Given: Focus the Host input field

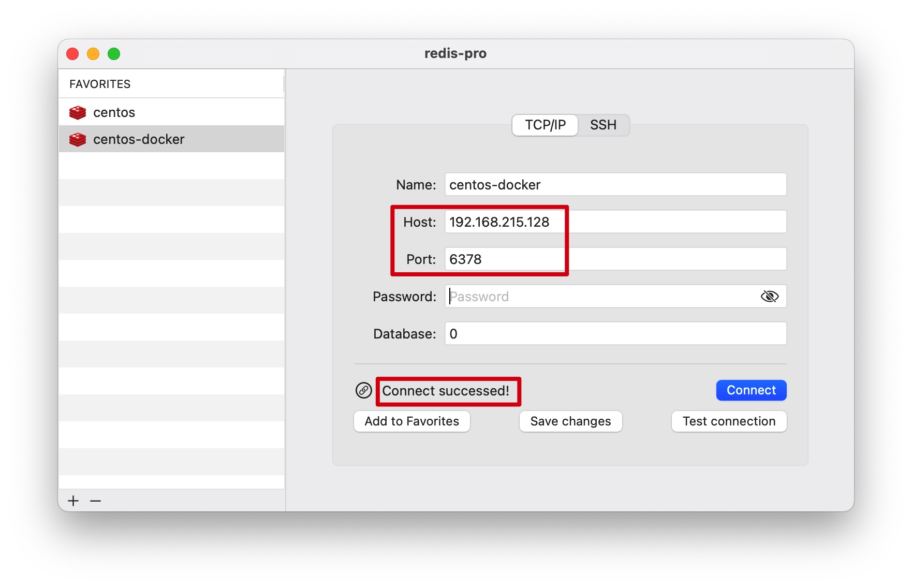Looking at the screenshot, I should [x=616, y=222].
